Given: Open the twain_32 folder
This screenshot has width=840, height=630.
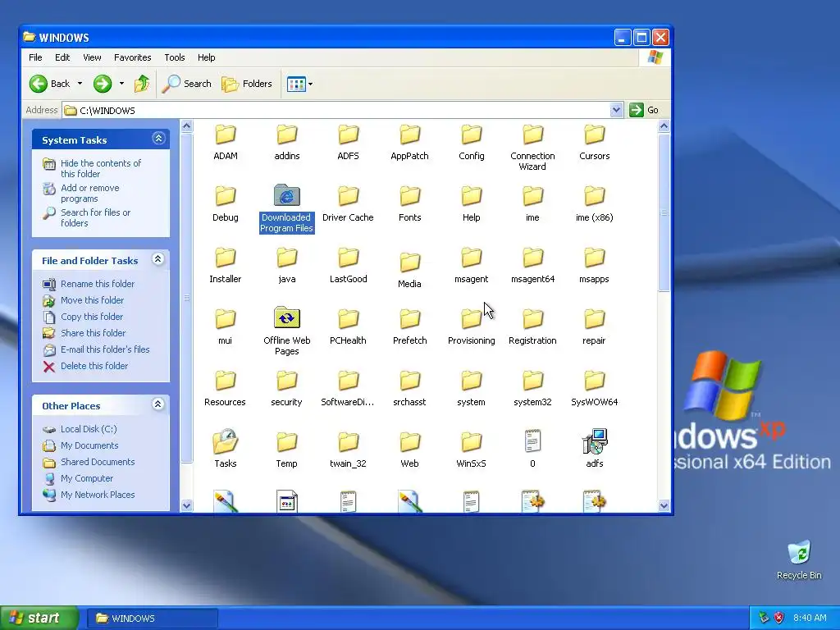Looking at the screenshot, I should click(348, 449).
